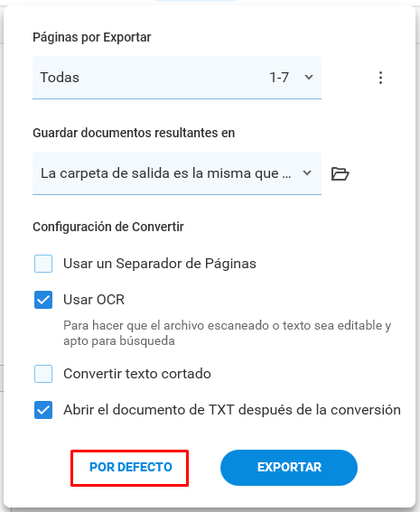The width and height of the screenshot is (420, 512).
Task: Expand the pages dropdown chevron beside 1-7
Action: coord(309,78)
